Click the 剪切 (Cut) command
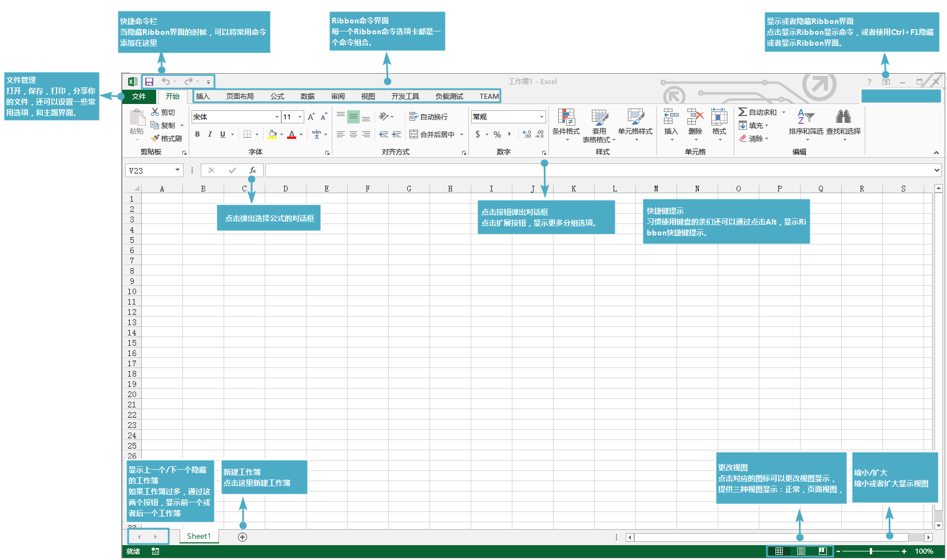Image resolution: width=947 pixels, height=560 pixels. pos(163,113)
